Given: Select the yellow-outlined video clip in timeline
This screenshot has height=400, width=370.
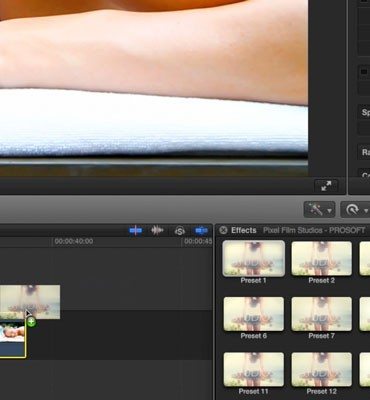Looking at the screenshot, I should tap(12, 339).
